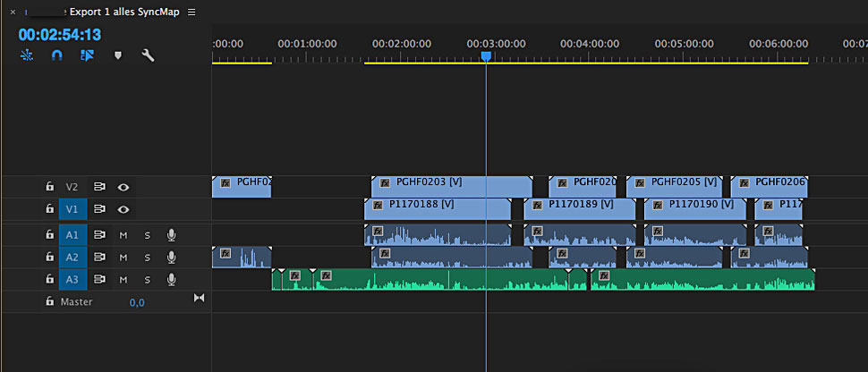
Task: Solo track A3
Action: tap(148, 280)
